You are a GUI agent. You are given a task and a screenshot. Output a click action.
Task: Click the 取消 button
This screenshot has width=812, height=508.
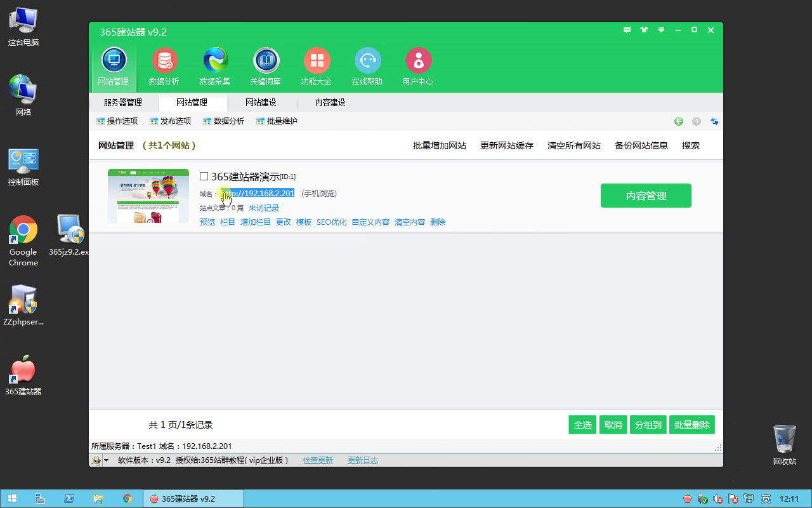[x=613, y=425]
